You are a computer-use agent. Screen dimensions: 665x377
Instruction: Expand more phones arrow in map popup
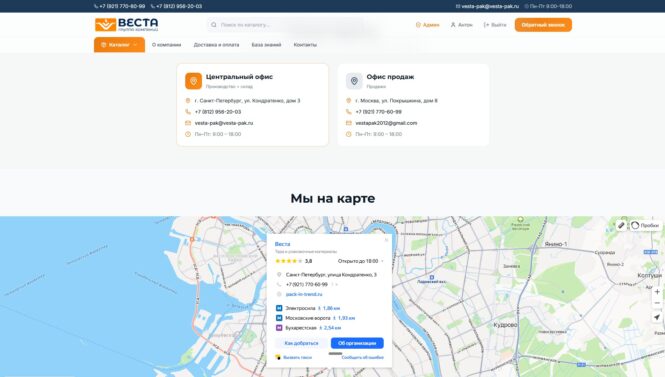[x=335, y=284]
